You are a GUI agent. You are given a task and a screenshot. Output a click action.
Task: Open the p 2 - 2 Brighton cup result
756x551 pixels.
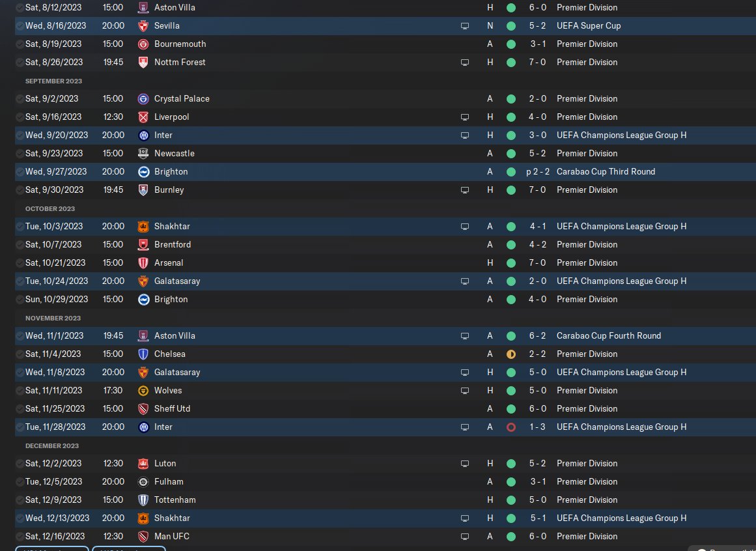coord(538,171)
